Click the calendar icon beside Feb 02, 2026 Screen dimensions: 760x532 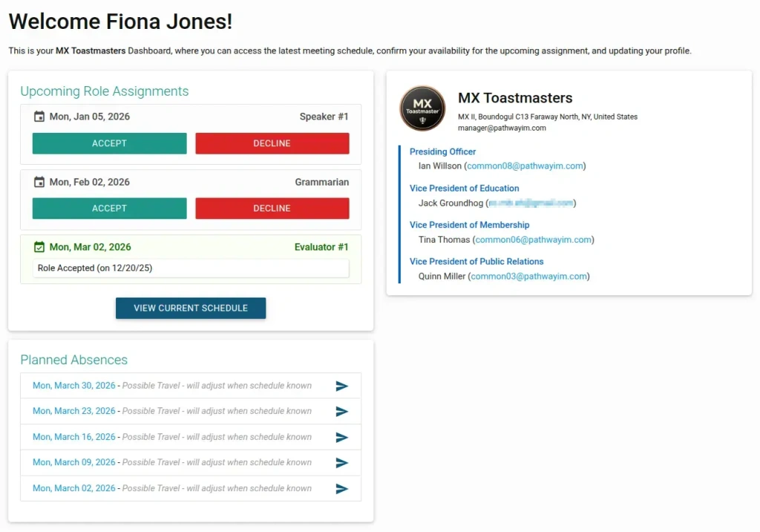[x=39, y=182]
